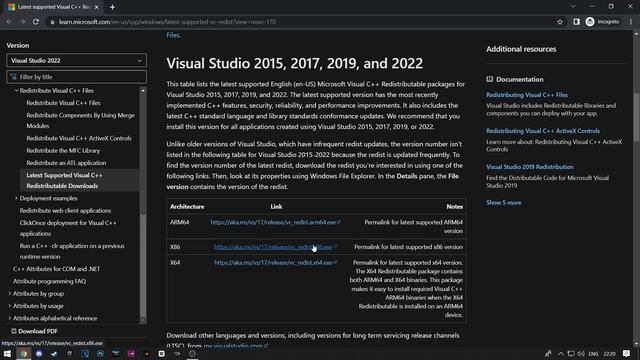640x360 pixels.
Task: Expand Attributes by group
Action: pos(10,293)
